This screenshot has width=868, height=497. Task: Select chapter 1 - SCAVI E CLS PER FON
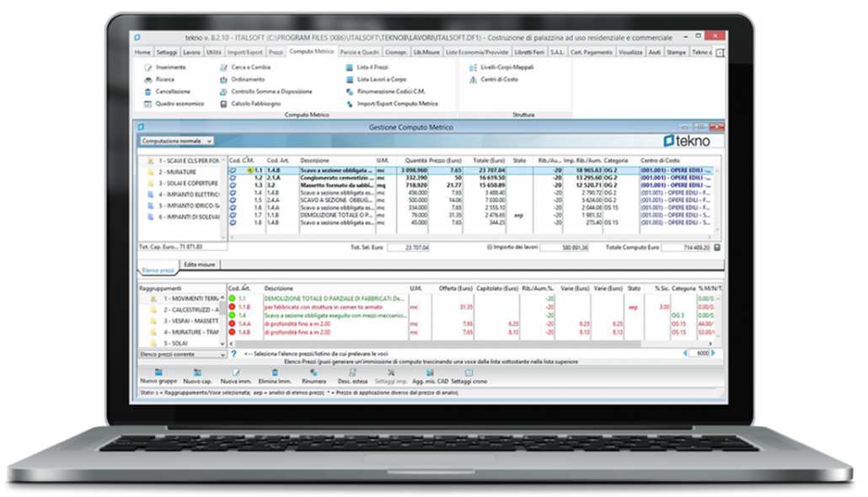[x=183, y=161]
